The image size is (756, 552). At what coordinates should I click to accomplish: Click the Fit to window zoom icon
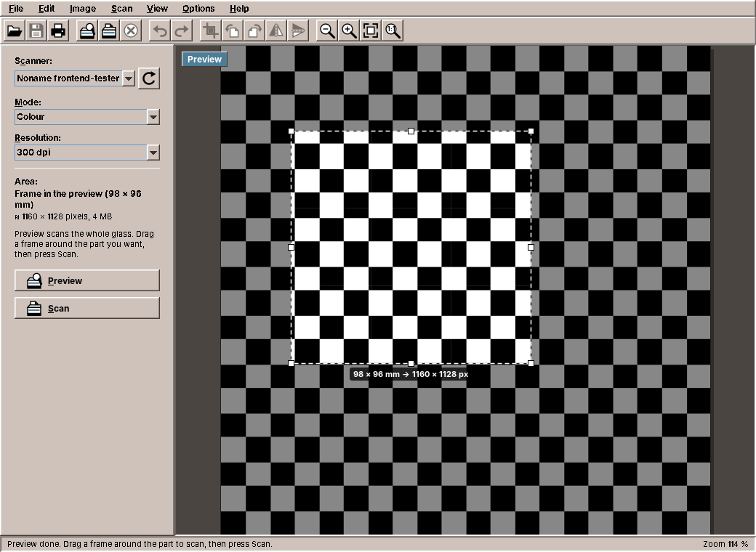pos(370,31)
